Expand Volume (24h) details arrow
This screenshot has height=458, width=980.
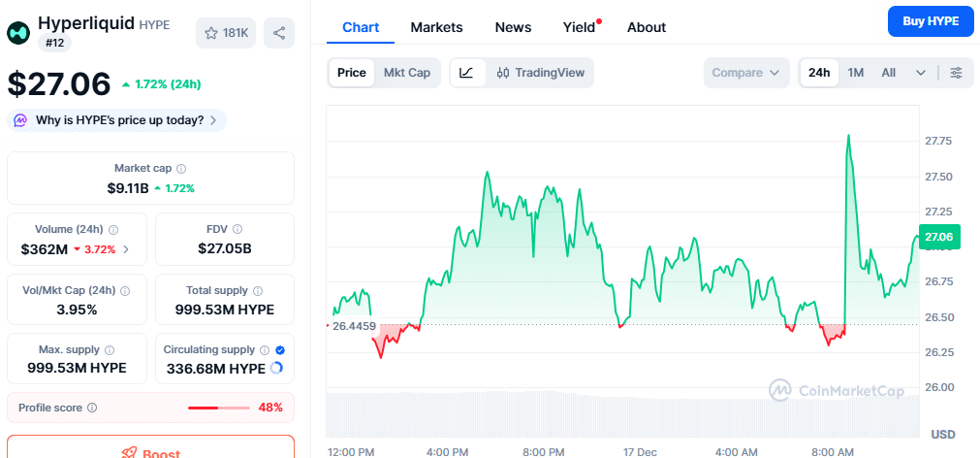[x=126, y=249]
